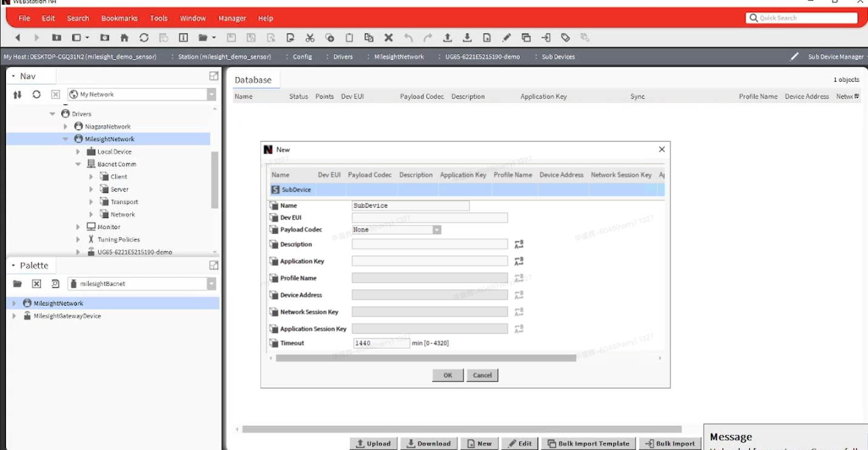
Task: Click the Nav tree vertical scrollbar
Action: 214,180
